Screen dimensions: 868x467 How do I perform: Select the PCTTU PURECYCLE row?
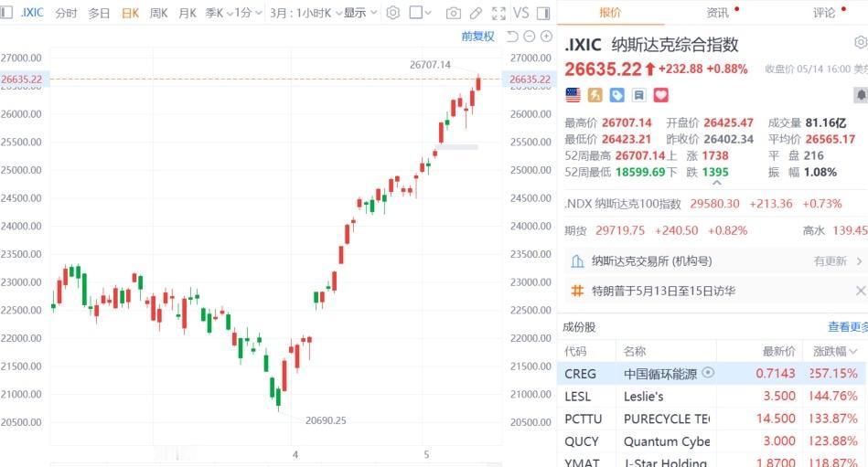pos(712,419)
